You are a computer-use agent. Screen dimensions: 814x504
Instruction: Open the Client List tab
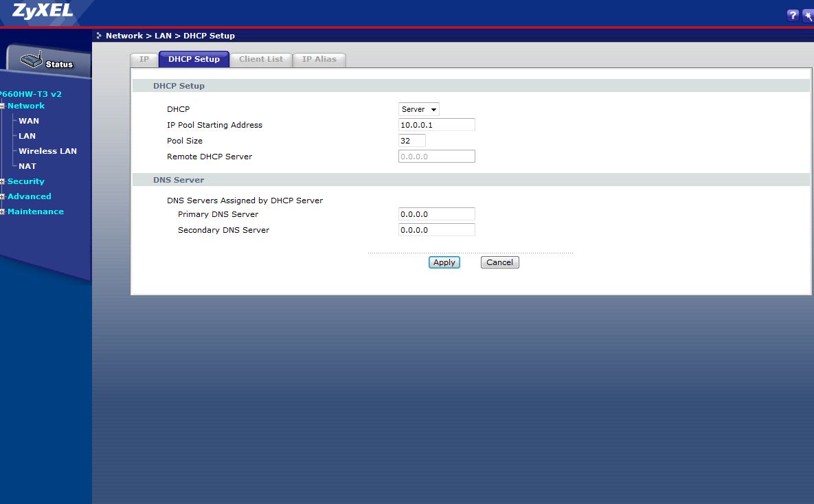[x=260, y=59]
